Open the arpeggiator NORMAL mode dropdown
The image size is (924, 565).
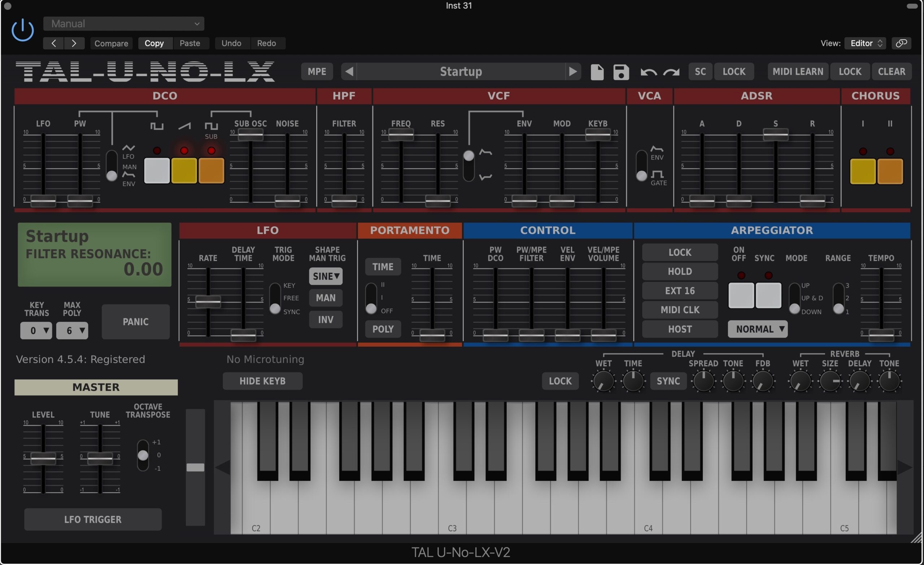pyautogui.click(x=757, y=329)
